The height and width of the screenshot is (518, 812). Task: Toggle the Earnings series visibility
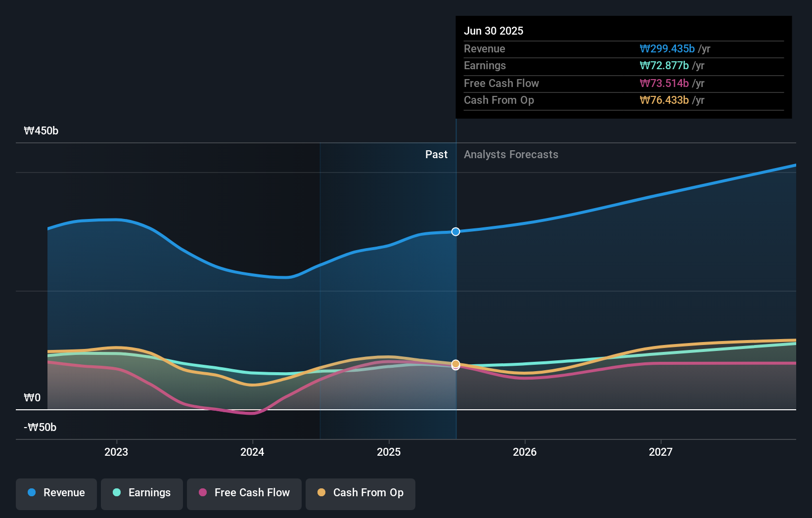(x=142, y=493)
